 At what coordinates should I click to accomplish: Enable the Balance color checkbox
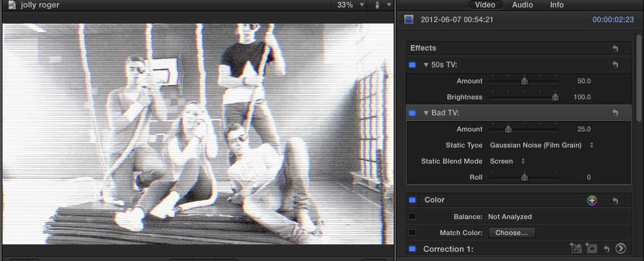(412, 217)
